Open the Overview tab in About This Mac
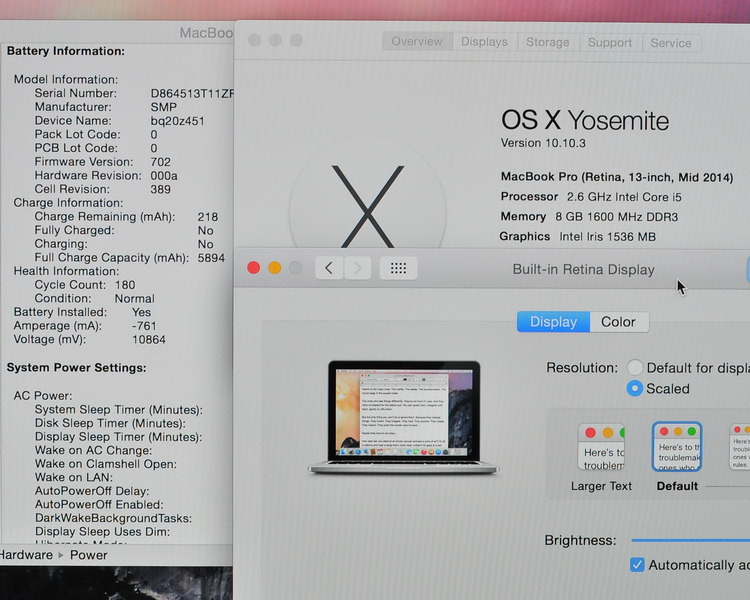 point(417,42)
